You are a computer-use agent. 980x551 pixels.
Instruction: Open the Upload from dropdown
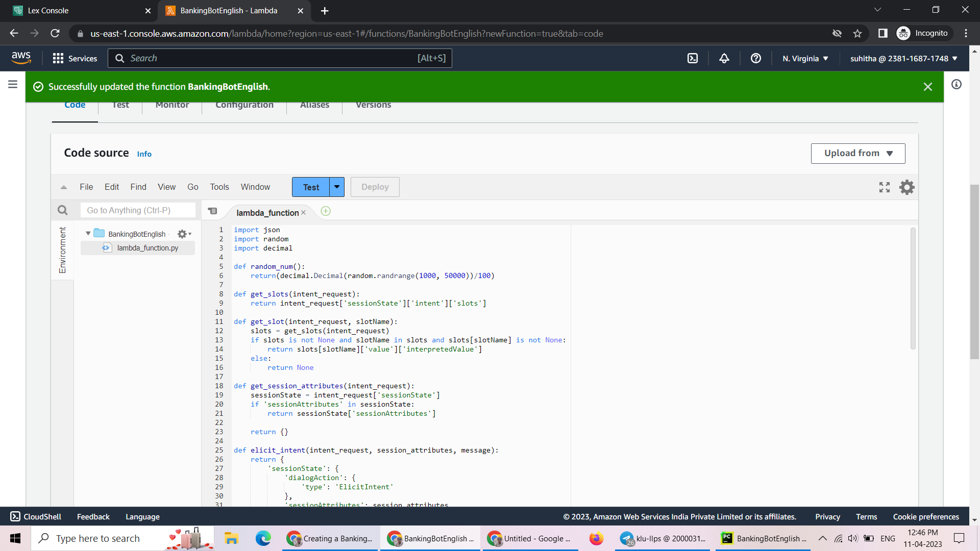(x=857, y=153)
